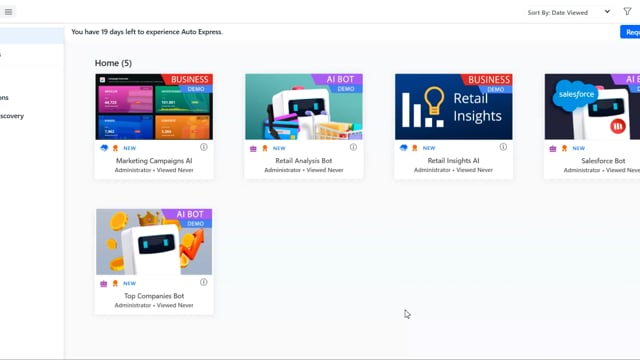Screen dimensions: 640x360
Task: Click NEW label on Salesforce Bot card
Action: point(579,148)
